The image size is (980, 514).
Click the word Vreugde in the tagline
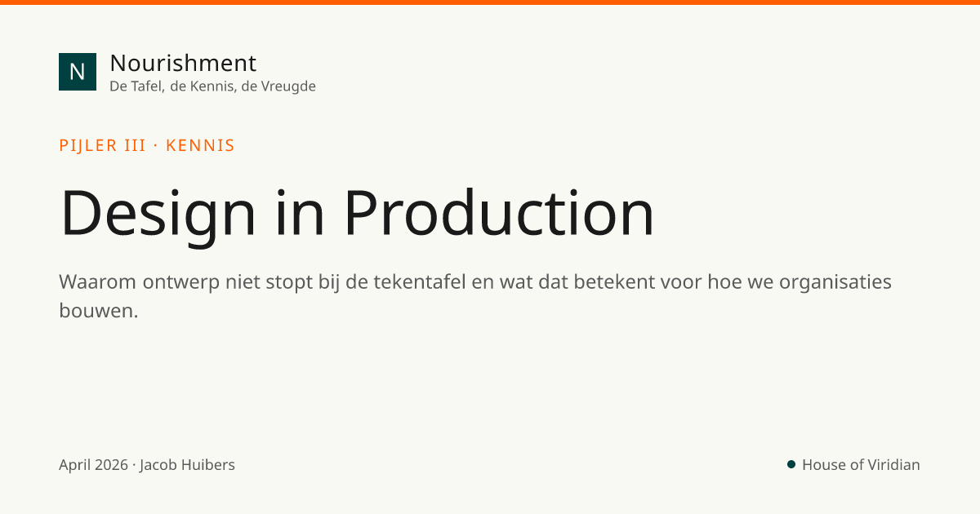(288, 86)
